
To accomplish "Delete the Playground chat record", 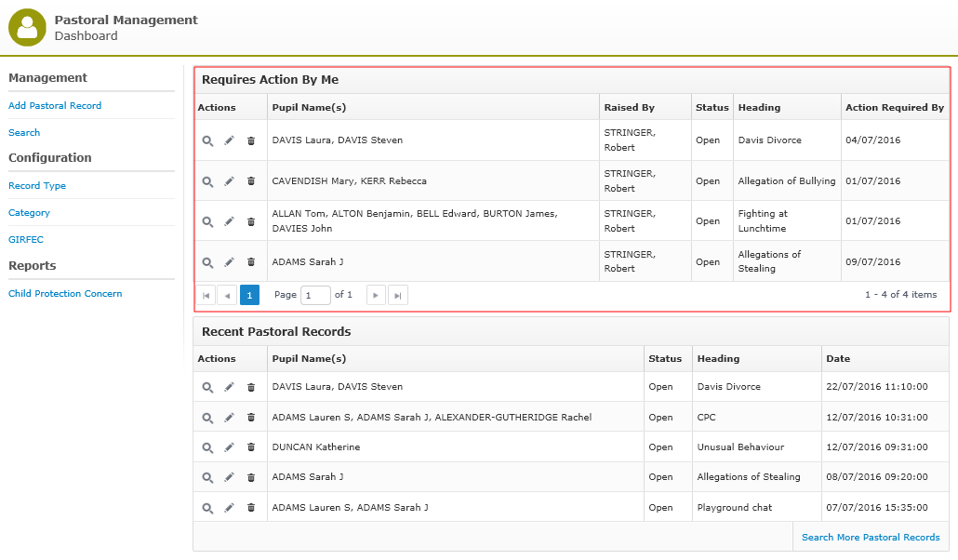I will (x=251, y=509).
